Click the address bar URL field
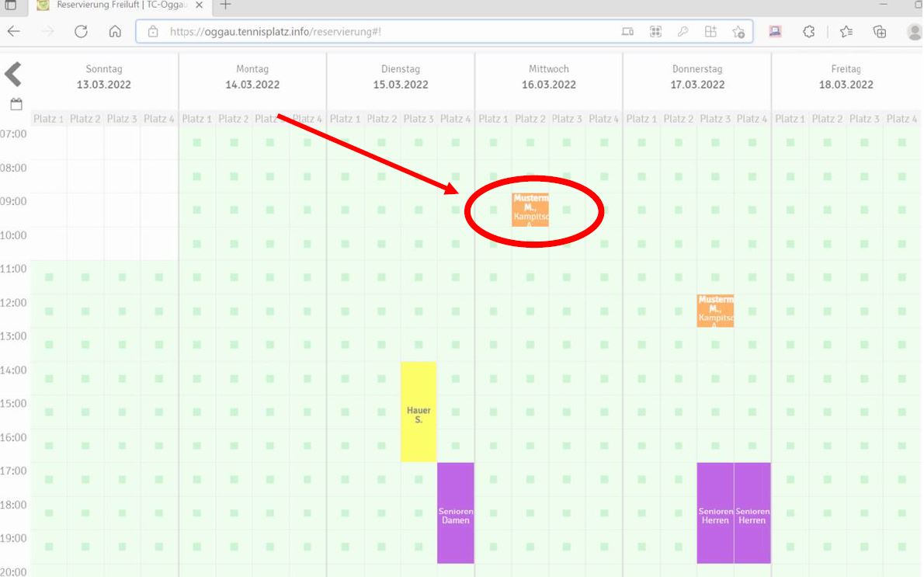This screenshot has height=577, width=924. (x=388, y=32)
